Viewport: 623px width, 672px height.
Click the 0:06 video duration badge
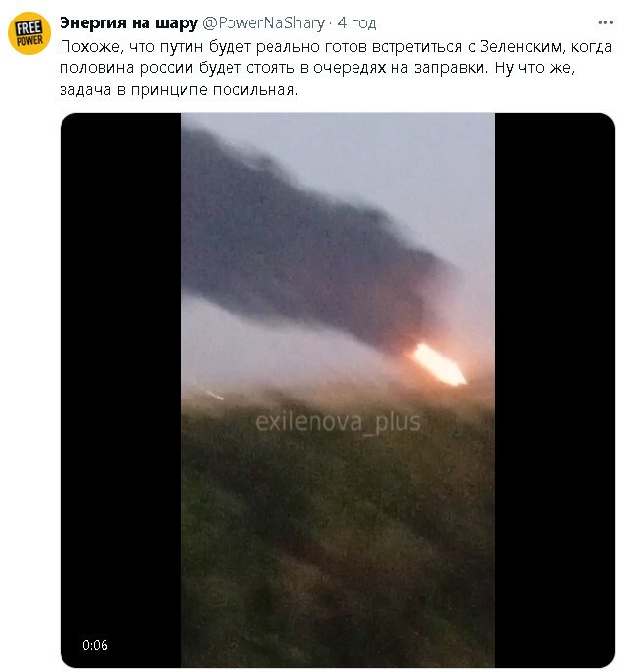point(95,645)
